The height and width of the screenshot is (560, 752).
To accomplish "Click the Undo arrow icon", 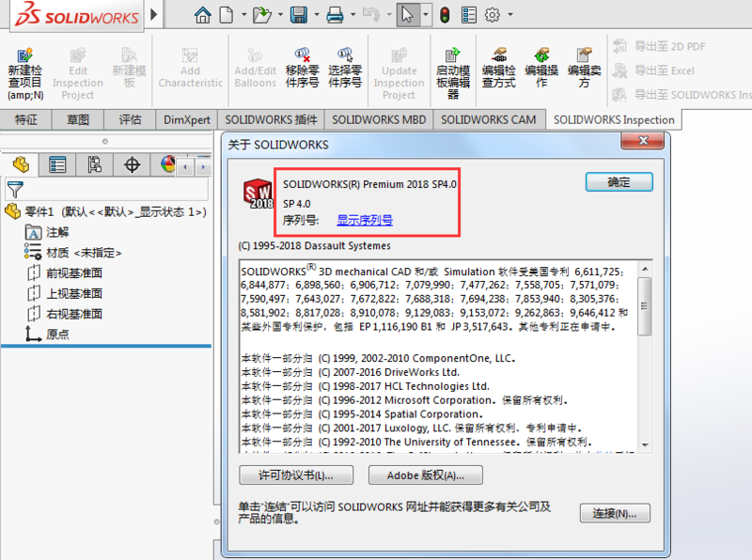I will coord(370,15).
